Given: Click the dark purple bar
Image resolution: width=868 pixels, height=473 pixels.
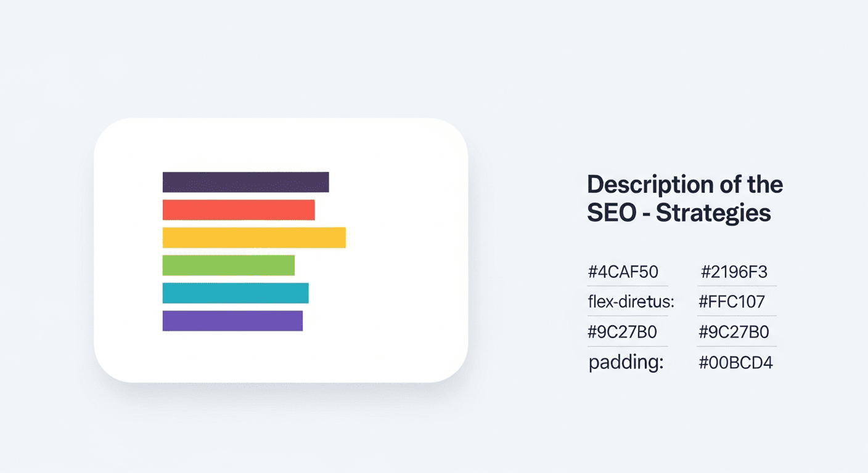Looking at the screenshot, I should coord(245,182).
